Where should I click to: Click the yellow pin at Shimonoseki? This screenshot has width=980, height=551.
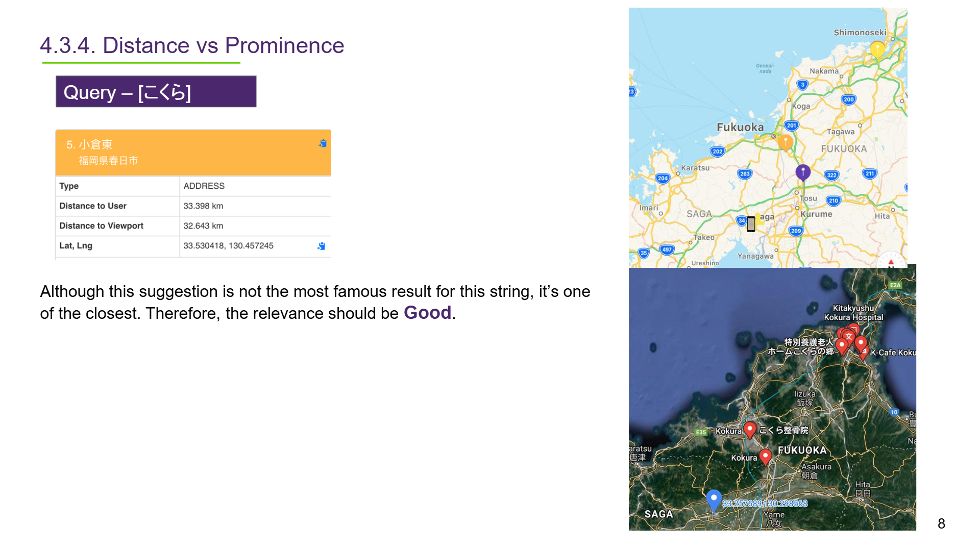pos(877,49)
